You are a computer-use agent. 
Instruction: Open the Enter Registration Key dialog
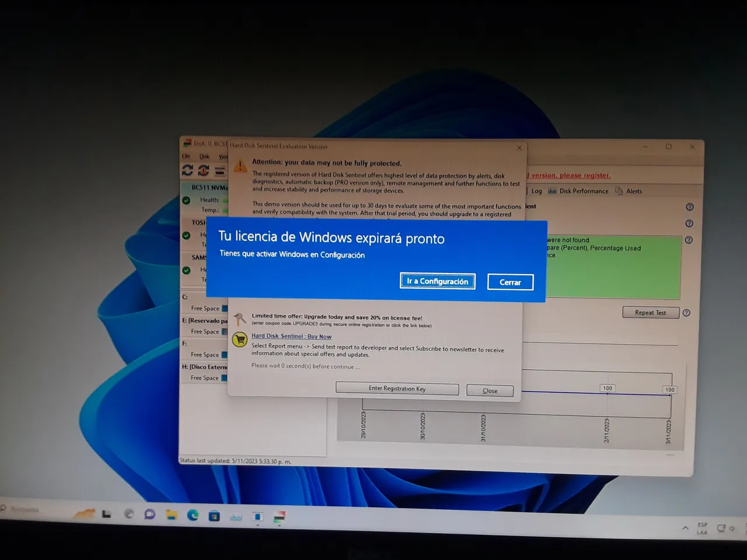coord(397,388)
